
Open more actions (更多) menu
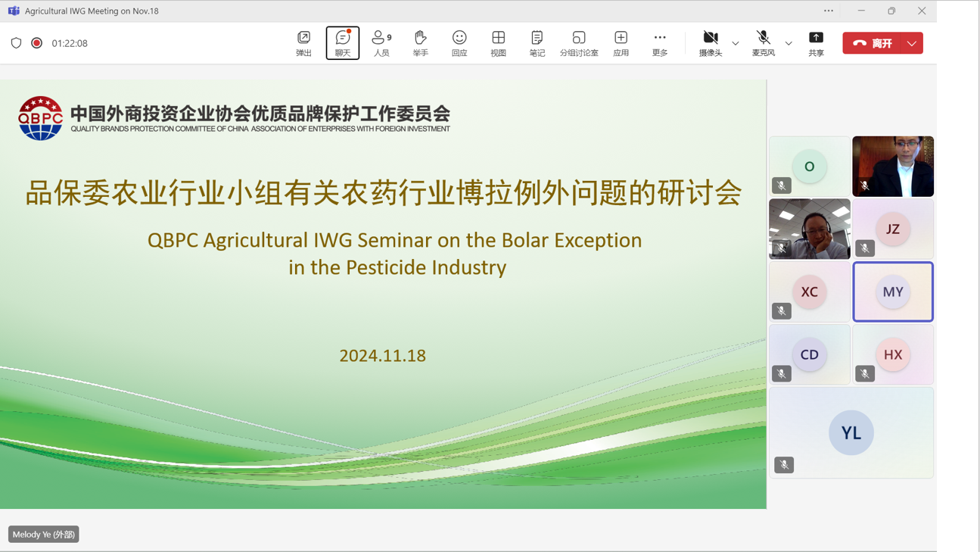point(660,43)
